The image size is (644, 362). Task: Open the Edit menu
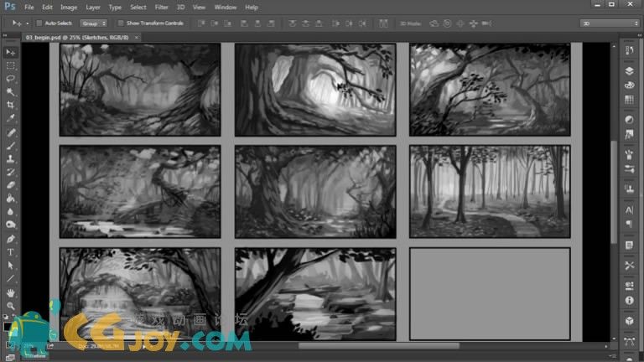pos(47,8)
